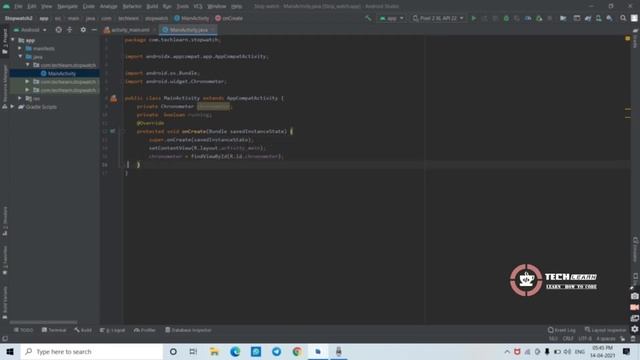Click the Cortana circle icon
Image resolution: width=640 pixels, height=360 pixels.
tap(173, 351)
